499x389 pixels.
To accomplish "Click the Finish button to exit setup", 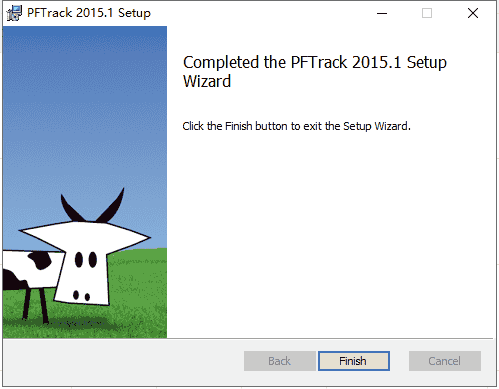I will [x=354, y=361].
